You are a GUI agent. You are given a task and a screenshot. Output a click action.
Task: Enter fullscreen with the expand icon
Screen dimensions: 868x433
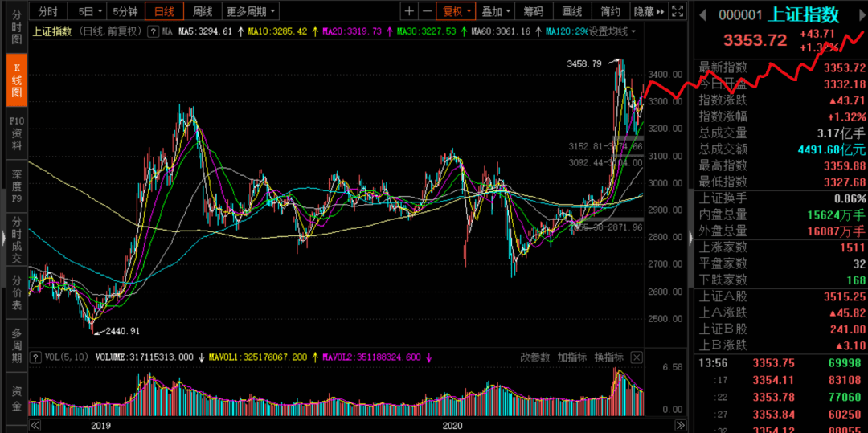tap(678, 11)
